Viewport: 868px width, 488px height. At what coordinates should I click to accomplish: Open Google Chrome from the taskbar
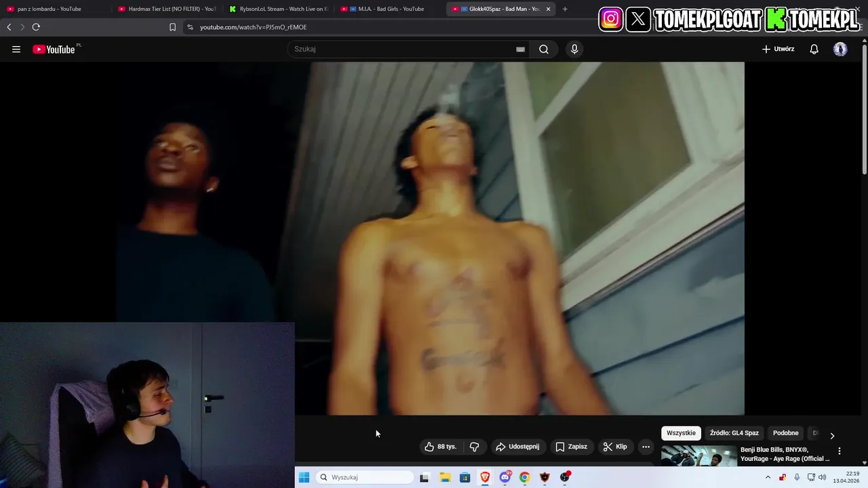point(524,477)
